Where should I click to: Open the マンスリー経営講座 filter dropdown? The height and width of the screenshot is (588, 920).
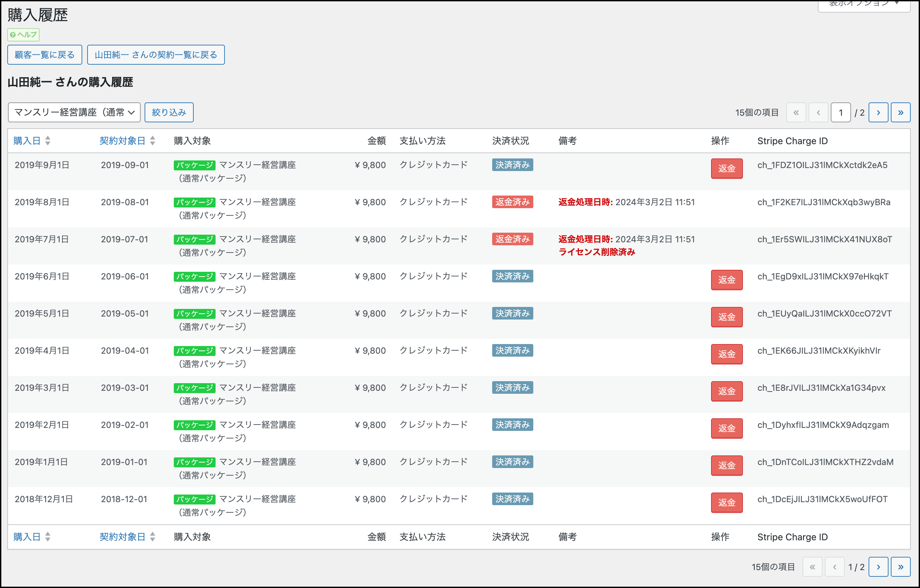pyautogui.click(x=74, y=113)
